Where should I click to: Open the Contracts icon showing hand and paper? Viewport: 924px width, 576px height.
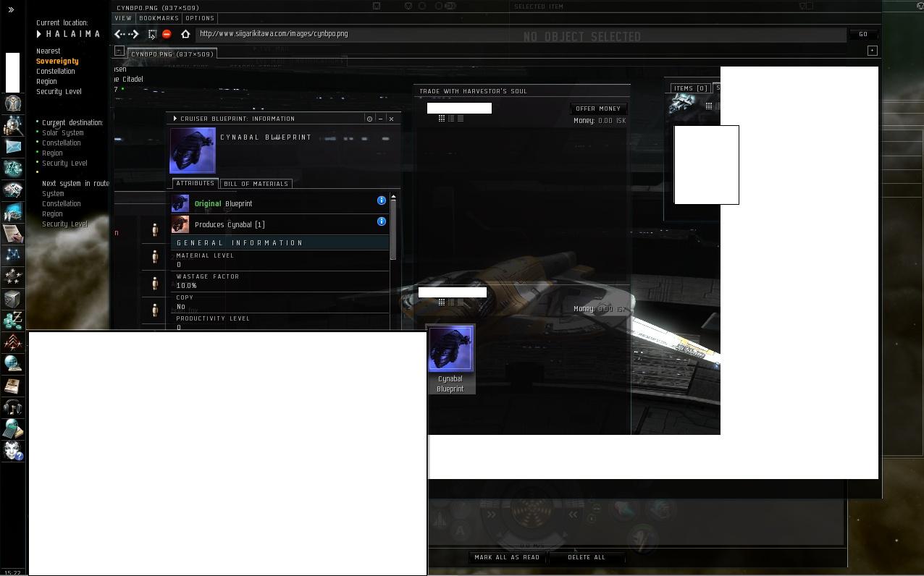pyautogui.click(x=12, y=233)
